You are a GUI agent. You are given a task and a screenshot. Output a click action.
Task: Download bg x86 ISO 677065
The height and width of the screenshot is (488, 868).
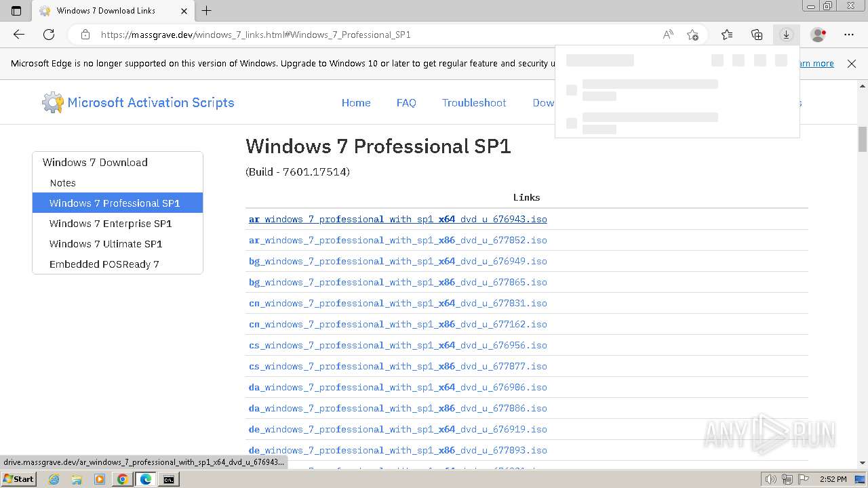(x=398, y=282)
